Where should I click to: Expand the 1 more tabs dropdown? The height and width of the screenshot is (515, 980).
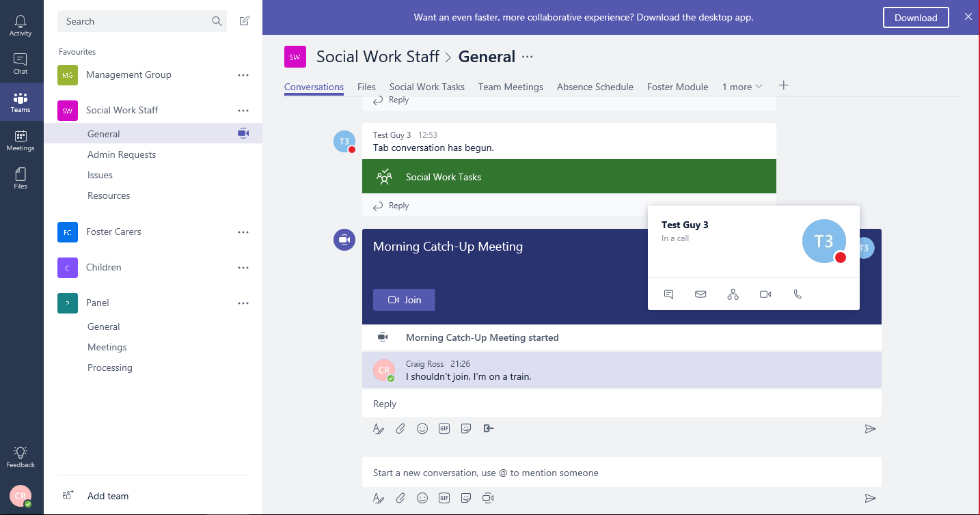point(741,87)
